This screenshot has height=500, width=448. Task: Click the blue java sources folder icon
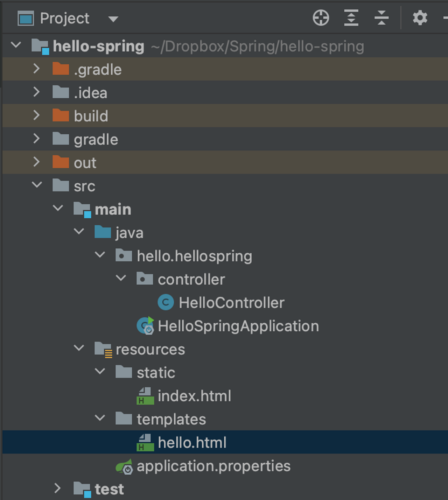(103, 232)
